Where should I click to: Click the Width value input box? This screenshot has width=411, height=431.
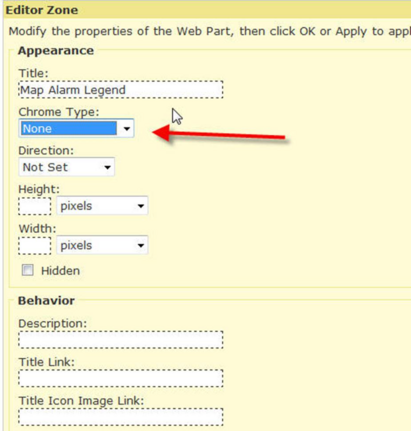point(35,246)
